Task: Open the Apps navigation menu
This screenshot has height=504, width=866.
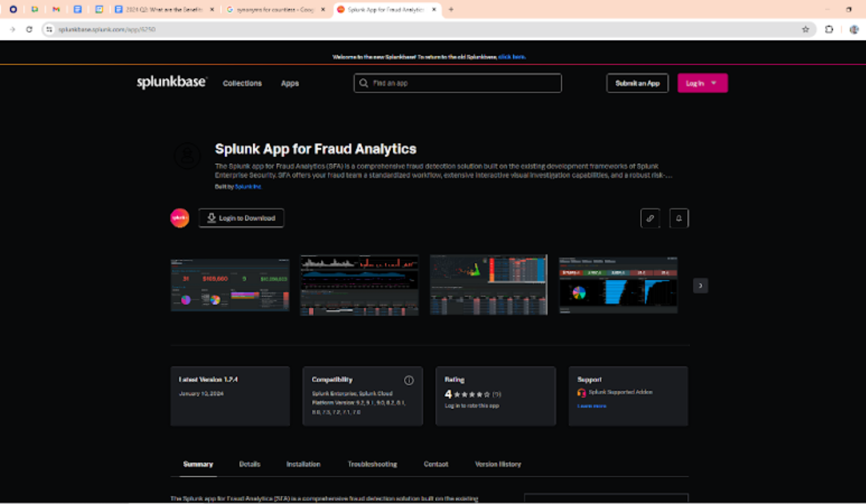Action: click(289, 83)
